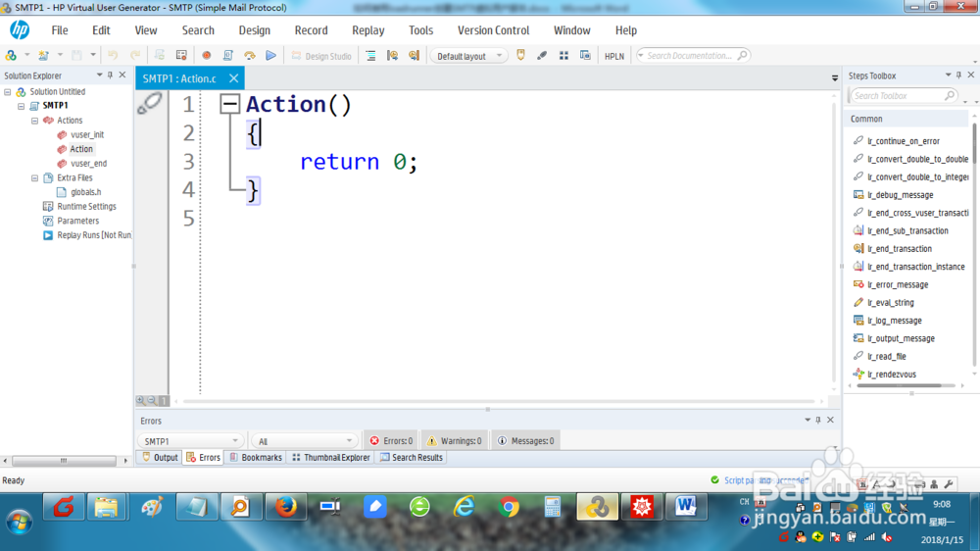
Task: Switch to the Search Results tab
Action: (x=412, y=458)
